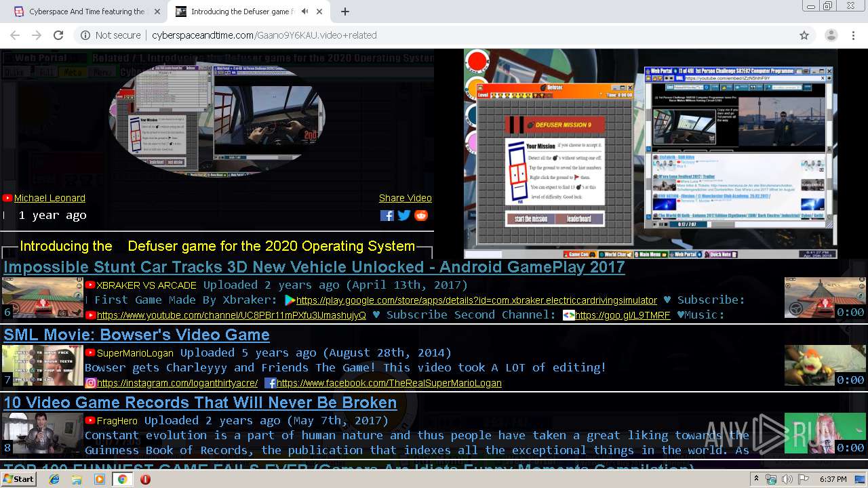Viewport: 868px width, 488px height.
Task: Click the YouTube icon beside SuperMarioLogan
Action: (90, 353)
